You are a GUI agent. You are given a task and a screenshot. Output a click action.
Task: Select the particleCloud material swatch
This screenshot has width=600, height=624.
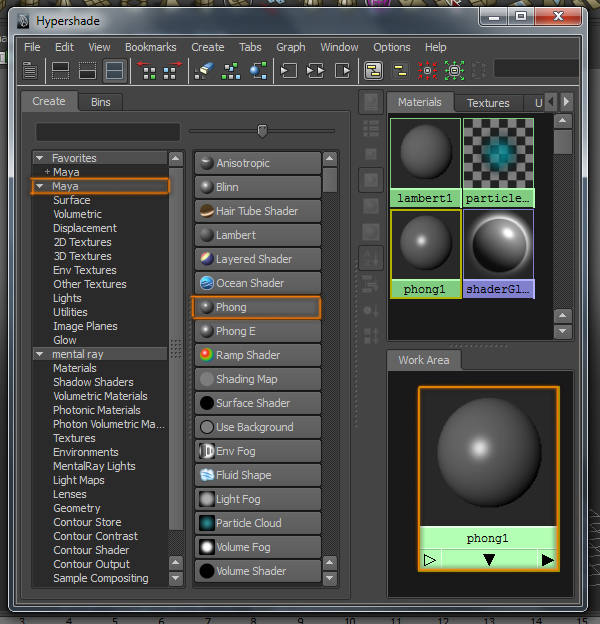[499, 163]
